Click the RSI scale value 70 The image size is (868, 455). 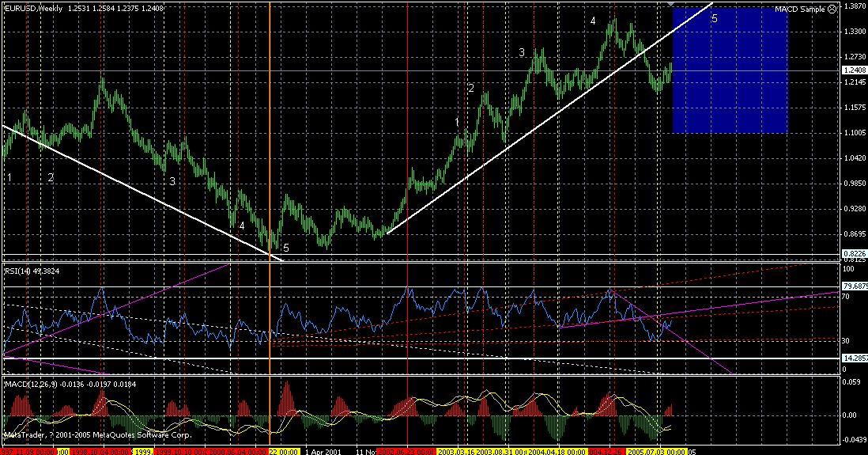846,297
